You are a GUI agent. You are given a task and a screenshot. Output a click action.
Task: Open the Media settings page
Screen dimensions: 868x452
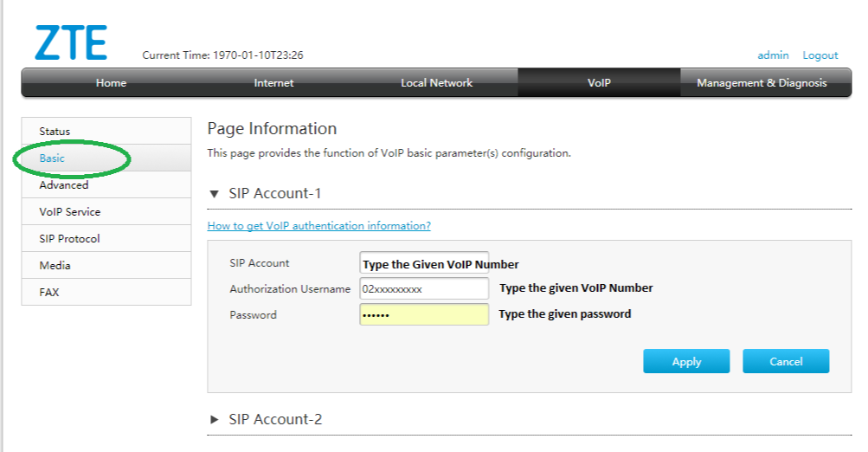55,266
